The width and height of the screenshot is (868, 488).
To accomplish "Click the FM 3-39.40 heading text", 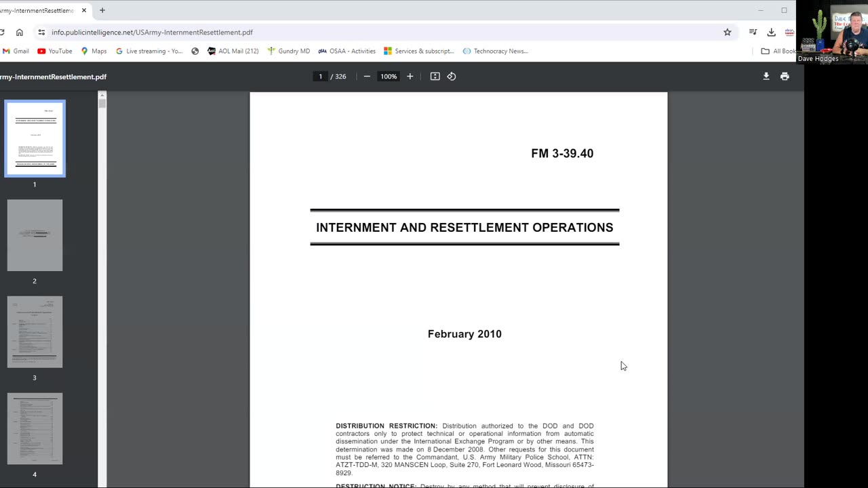I will click(562, 153).
